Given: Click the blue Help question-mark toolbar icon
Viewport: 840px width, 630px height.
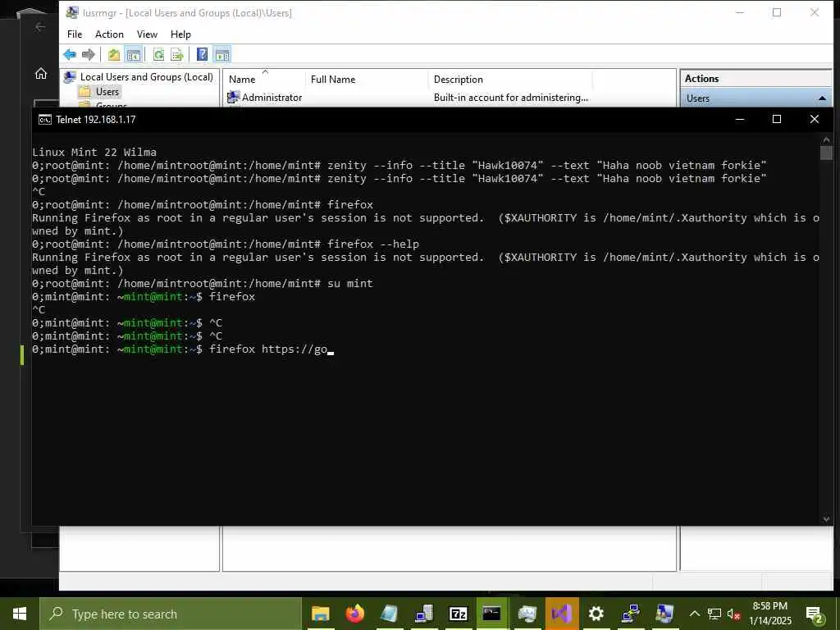Looking at the screenshot, I should pyautogui.click(x=202, y=54).
